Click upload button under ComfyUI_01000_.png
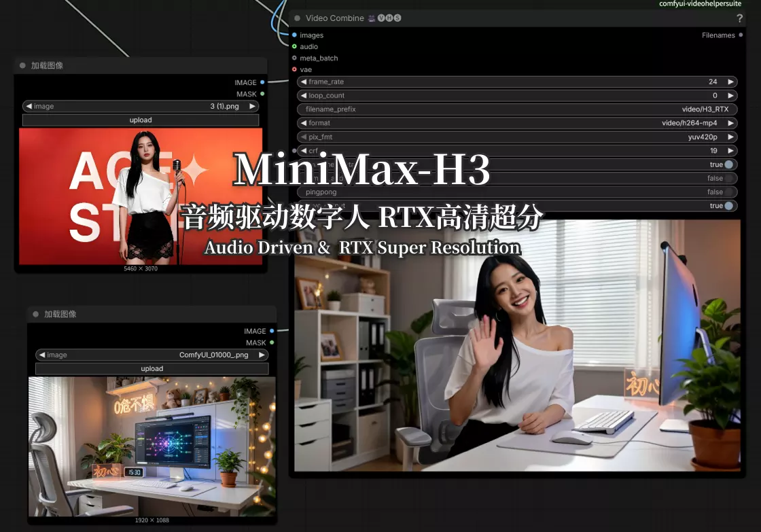Viewport: 761px width, 532px height. coord(152,369)
